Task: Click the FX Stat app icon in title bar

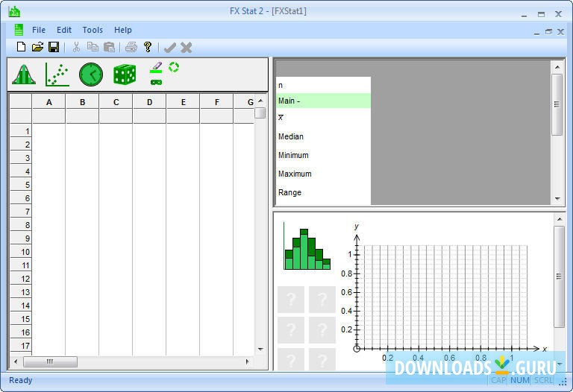Action: click(x=15, y=11)
